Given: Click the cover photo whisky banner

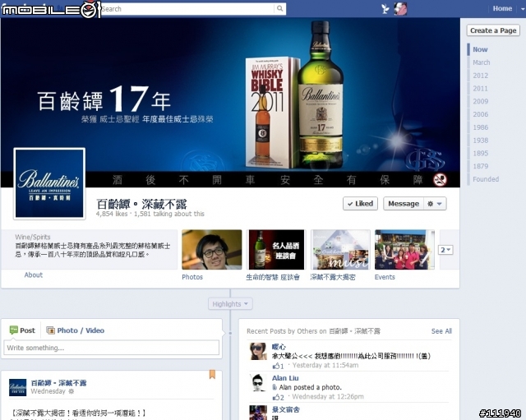Looking at the screenshot, I should pyautogui.click(x=230, y=102).
